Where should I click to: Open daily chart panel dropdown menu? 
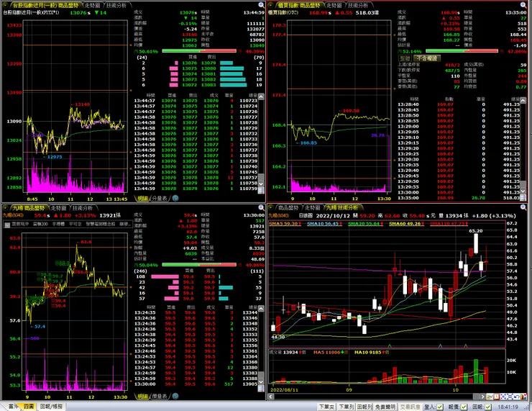[x=271, y=207]
